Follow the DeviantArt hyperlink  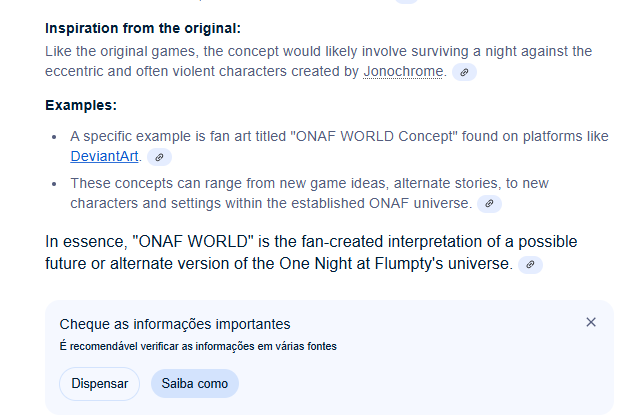tap(104, 157)
